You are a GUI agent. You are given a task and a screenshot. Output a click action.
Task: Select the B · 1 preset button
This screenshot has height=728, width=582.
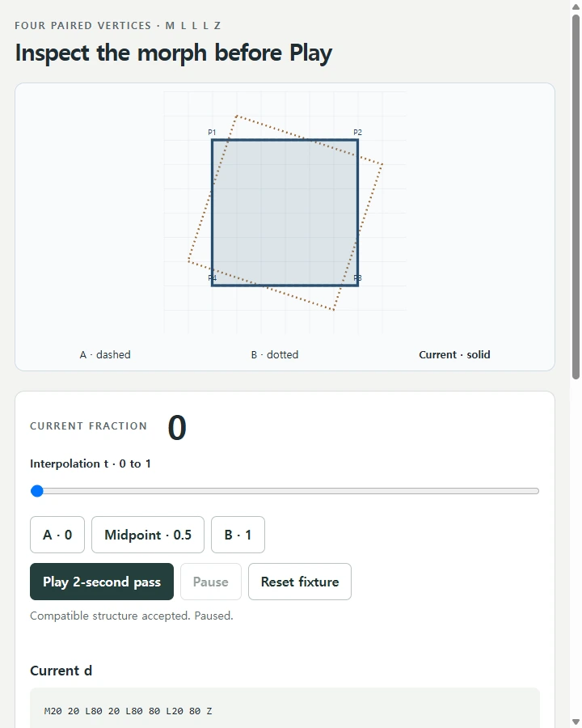click(238, 535)
